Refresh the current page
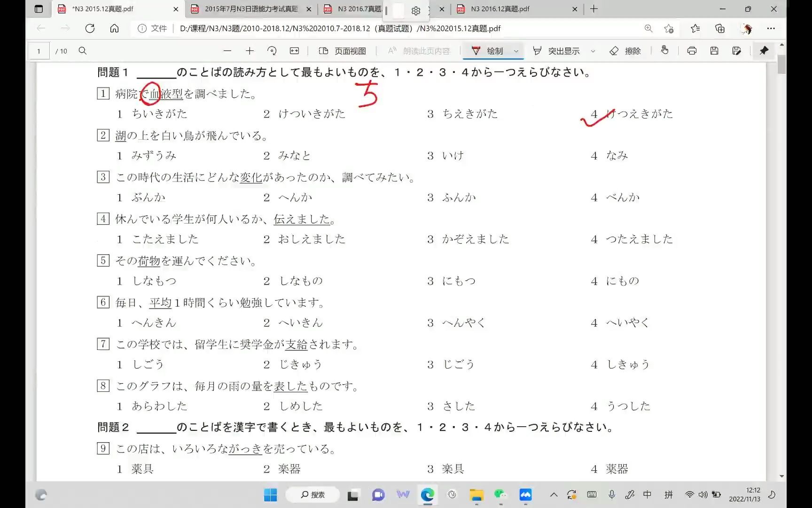The image size is (812, 508). 90,29
